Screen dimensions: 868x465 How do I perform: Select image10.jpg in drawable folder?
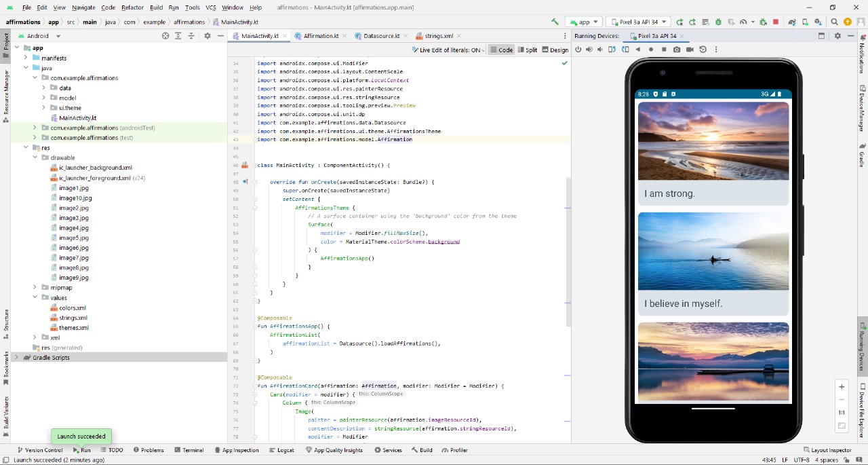(75, 198)
